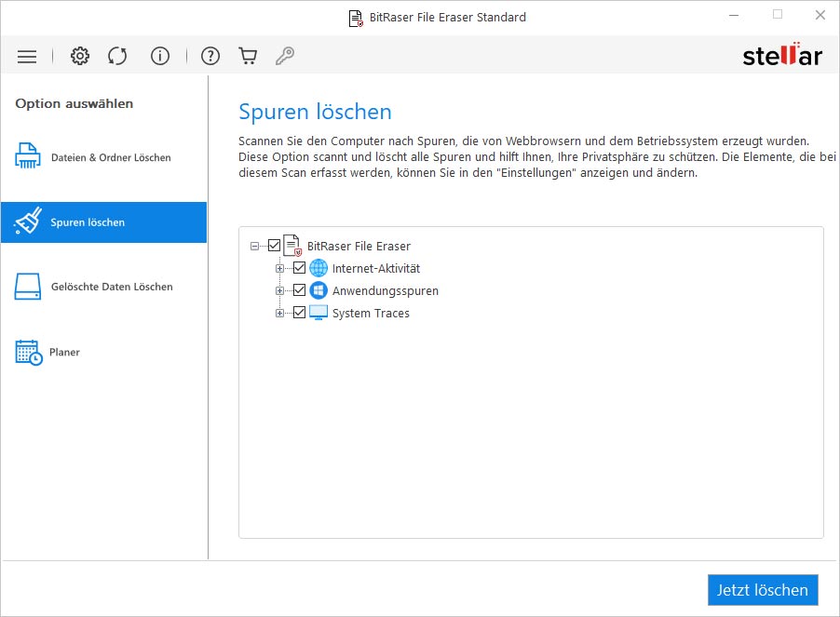Toggle the Internet-Aktivität checkbox

click(x=299, y=268)
